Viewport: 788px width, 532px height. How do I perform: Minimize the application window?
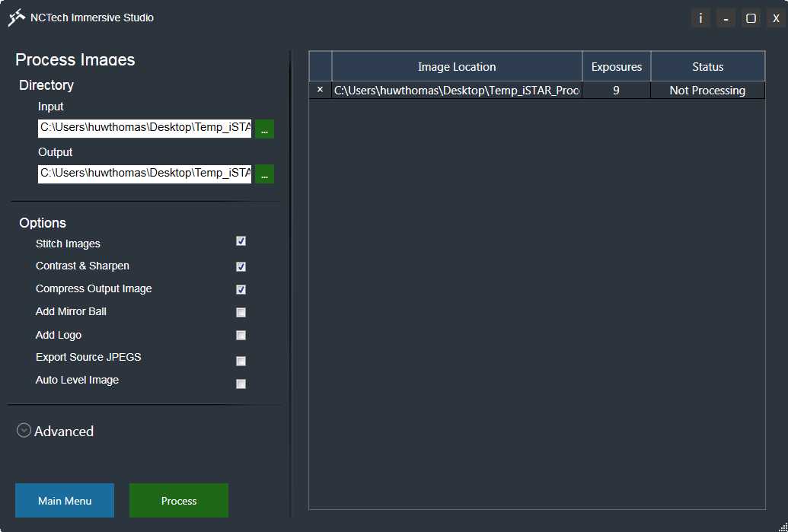[x=726, y=18]
